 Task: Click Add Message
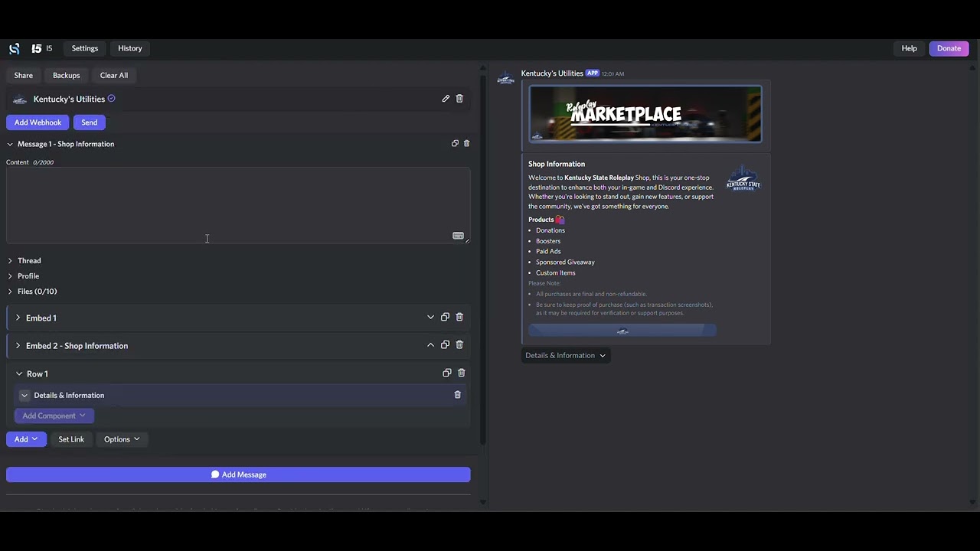tap(238, 474)
